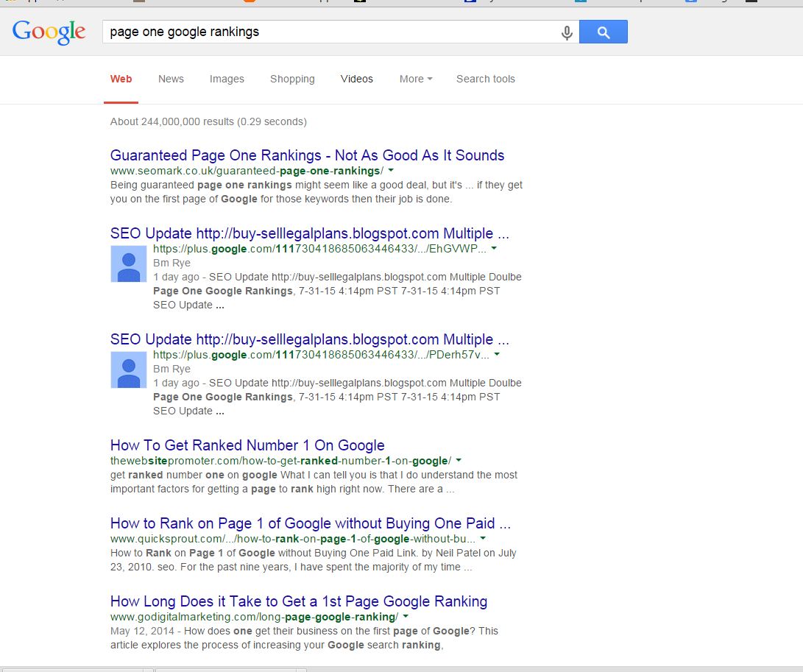Open Guaranteed Page One Rankings result
803x672 pixels.
coord(307,155)
